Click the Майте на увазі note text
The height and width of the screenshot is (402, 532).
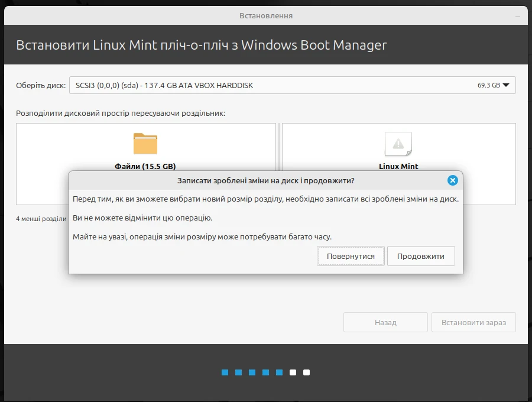[x=202, y=237]
